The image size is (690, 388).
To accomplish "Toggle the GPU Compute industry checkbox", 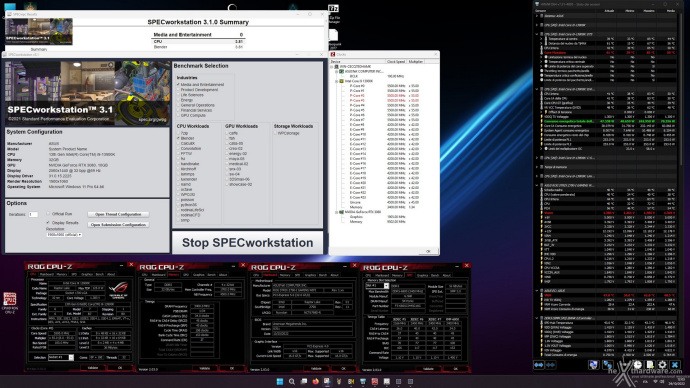I will 178,116.
